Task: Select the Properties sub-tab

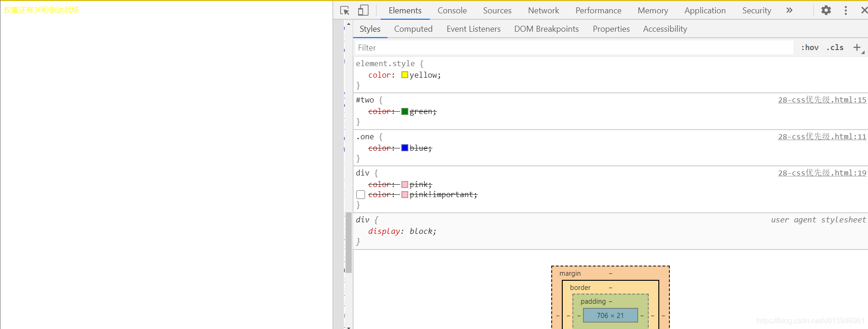Action: pos(611,29)
